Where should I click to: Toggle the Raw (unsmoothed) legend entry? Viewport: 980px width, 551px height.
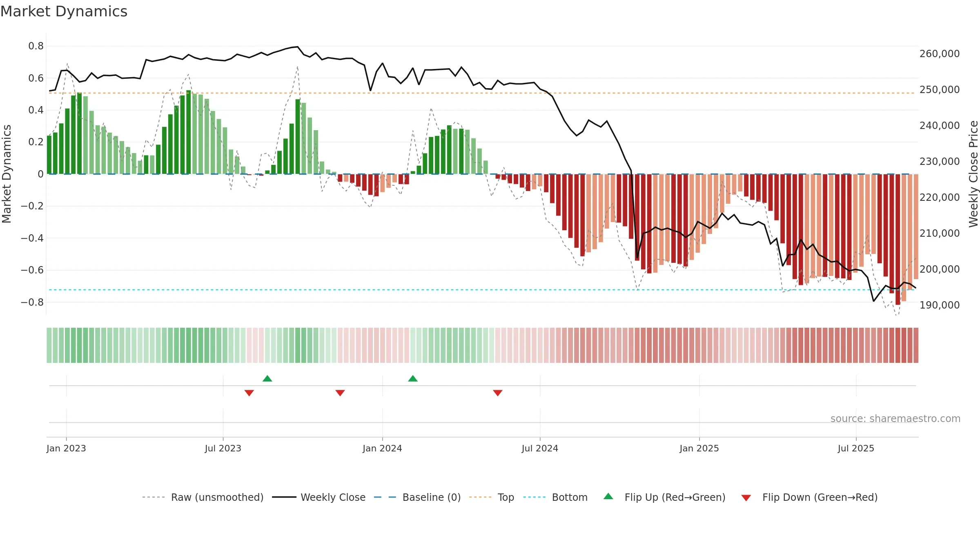pyautogui.click(x=203, y=497)
